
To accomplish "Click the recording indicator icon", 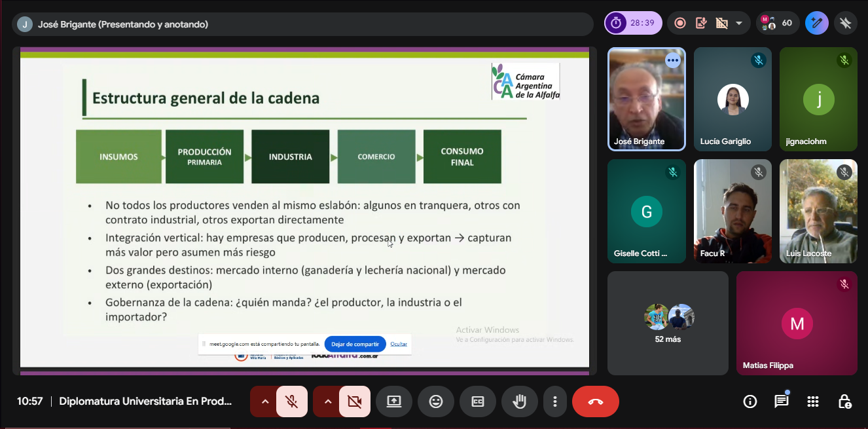I will click(x=680, y=23).
